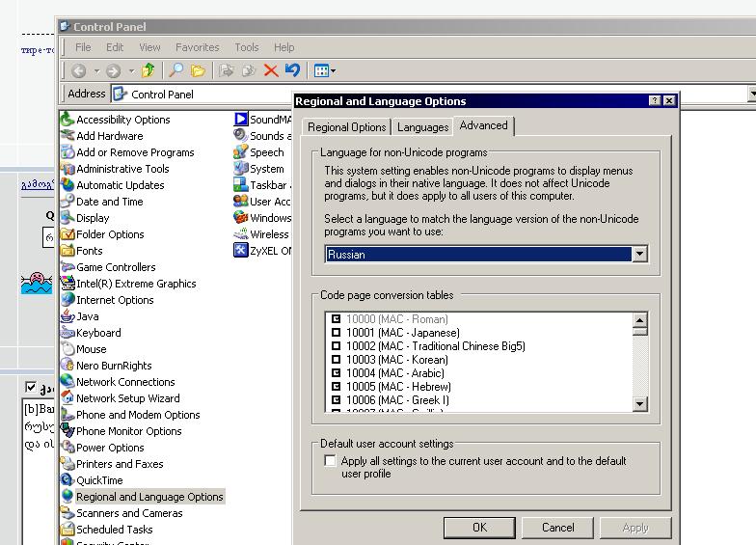Screen dimensions: 756x545
Task: Open Nero BurnRights
Action: click(x=106, y=365)
